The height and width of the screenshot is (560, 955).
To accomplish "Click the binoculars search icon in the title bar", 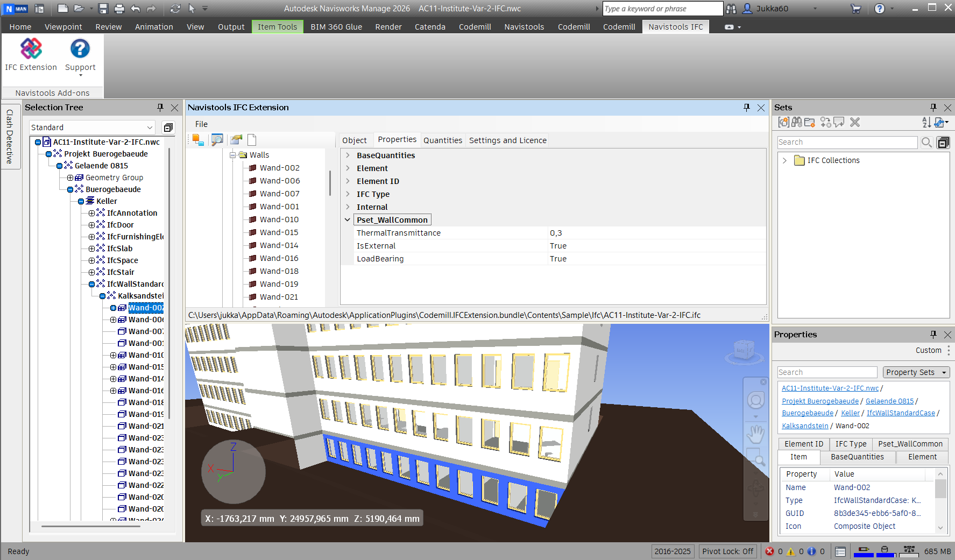I will [x=731, y=9].
